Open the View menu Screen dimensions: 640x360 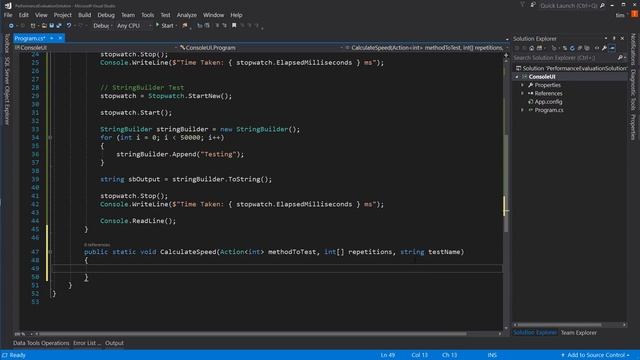41,15
